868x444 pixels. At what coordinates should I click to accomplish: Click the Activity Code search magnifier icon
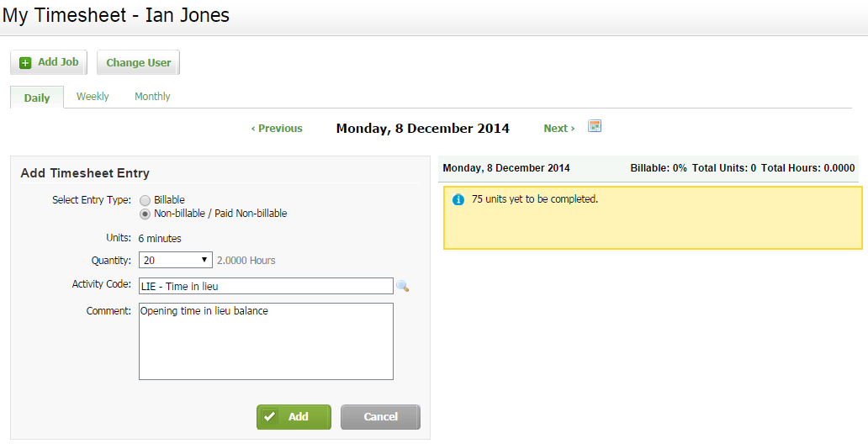tap(403, 286)
